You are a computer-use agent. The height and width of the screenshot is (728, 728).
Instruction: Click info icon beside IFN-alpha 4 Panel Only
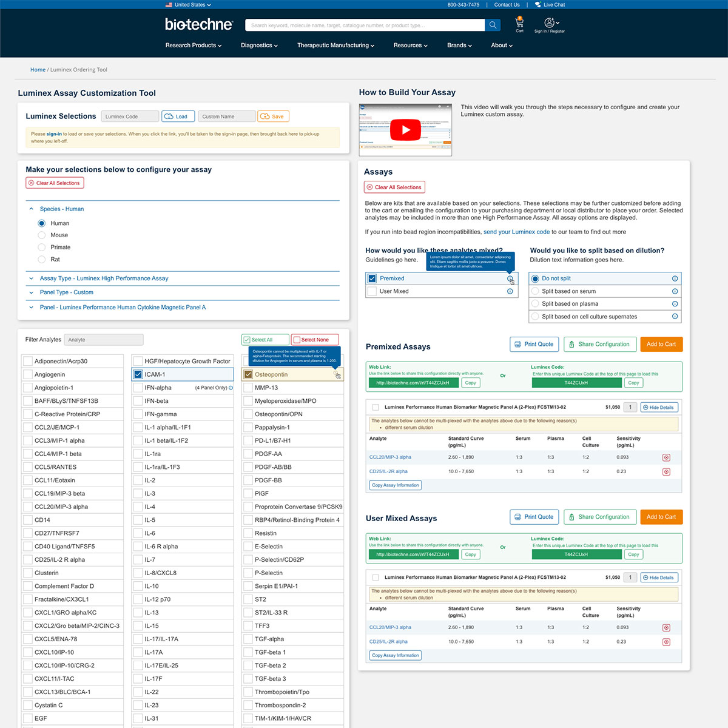point(231,388)
